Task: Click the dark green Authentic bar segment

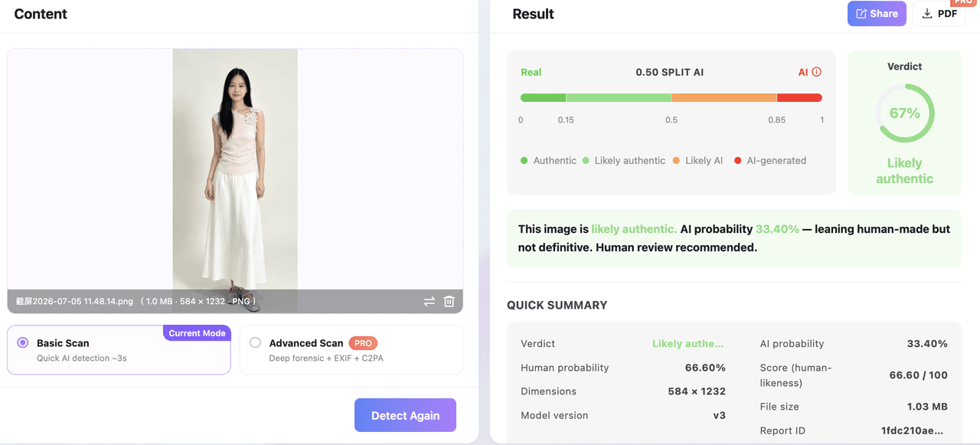Action: [x=543, y=98]
